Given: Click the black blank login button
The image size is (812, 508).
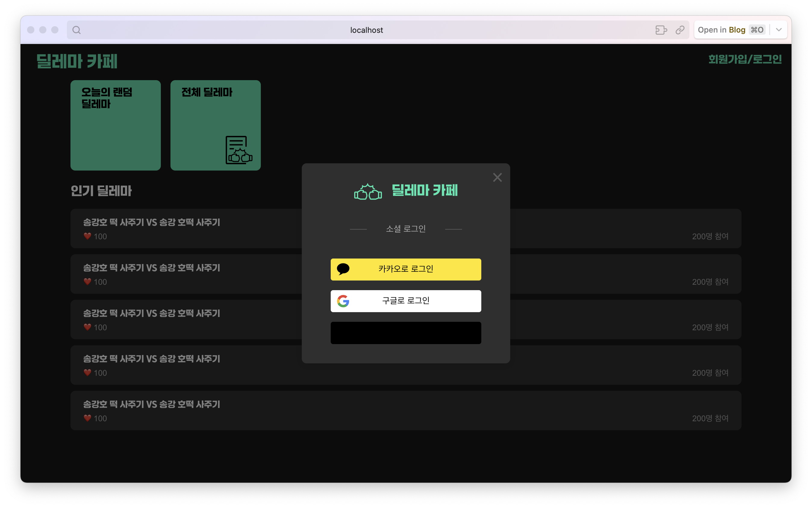Looking at the screenshot, I should coord(406,333).
